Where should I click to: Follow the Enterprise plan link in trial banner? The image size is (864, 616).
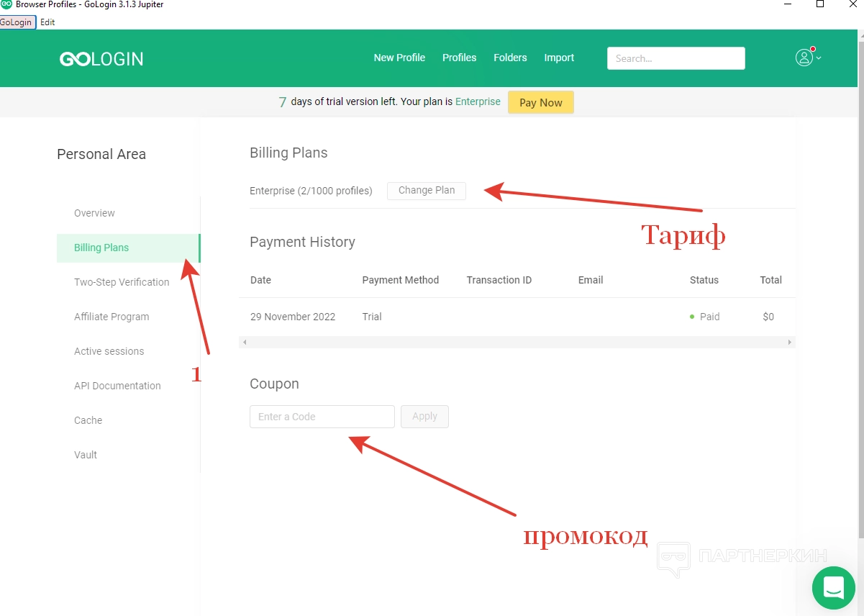click(478, 101)
